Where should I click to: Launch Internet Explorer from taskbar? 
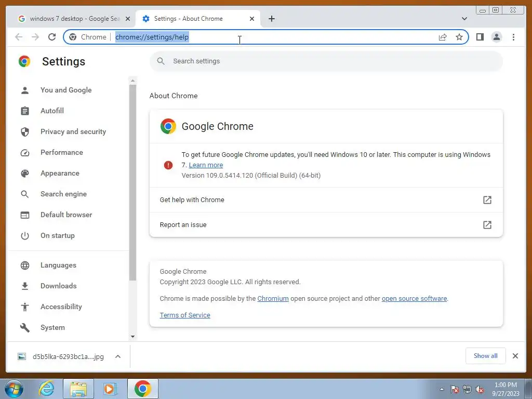click(46, 389)
